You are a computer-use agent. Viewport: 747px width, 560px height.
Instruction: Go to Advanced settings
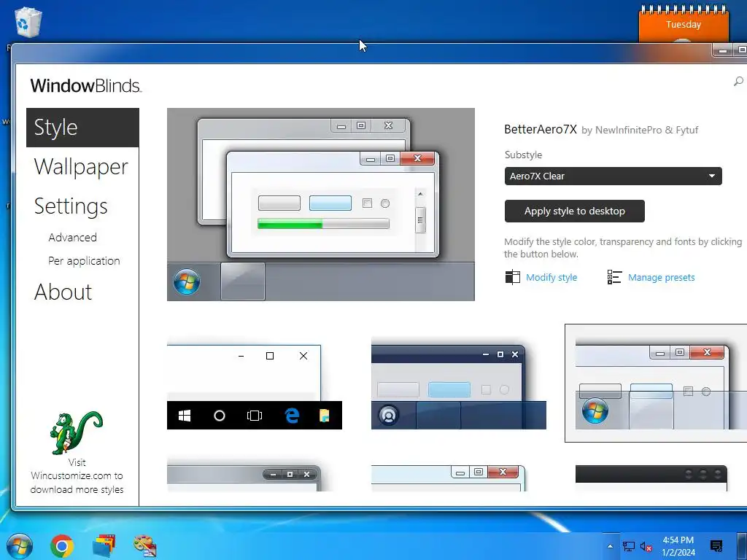[72, 237]
